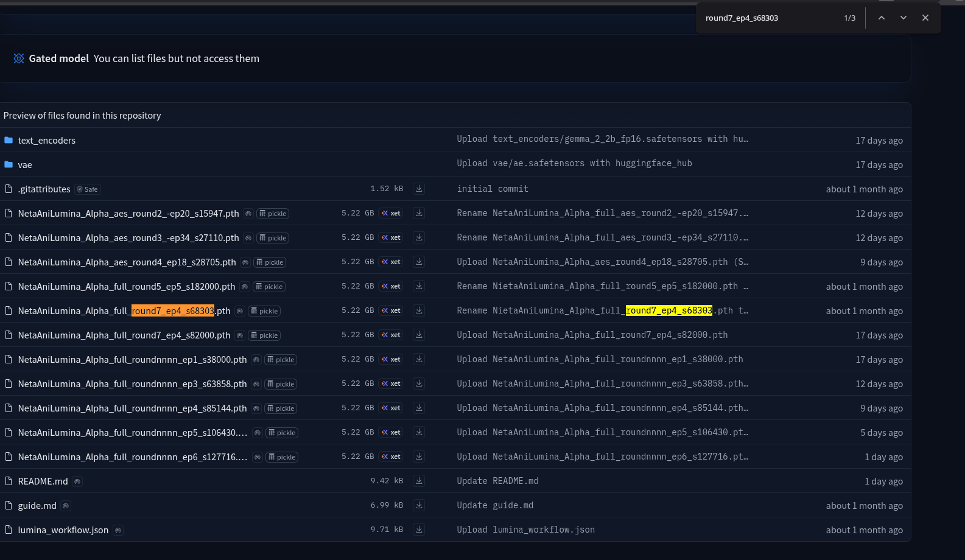
Task: Go to previous find match
Action: pos(881,18)
